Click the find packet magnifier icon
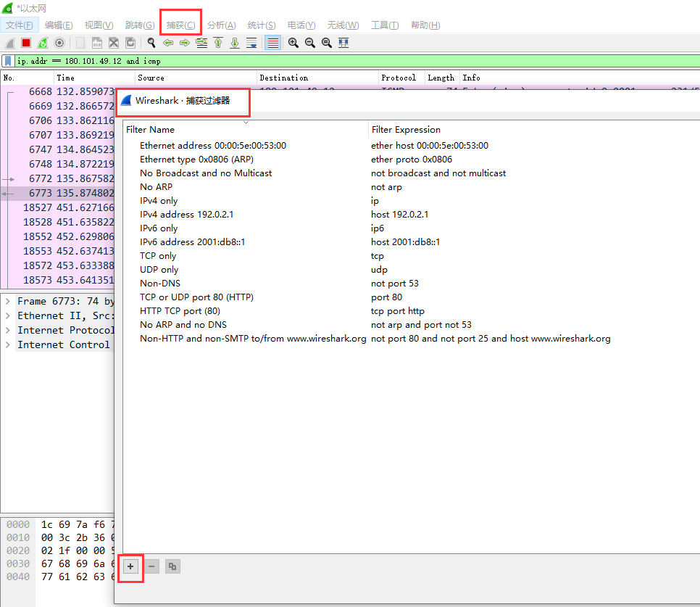The image size is (700, 607). 150,43
